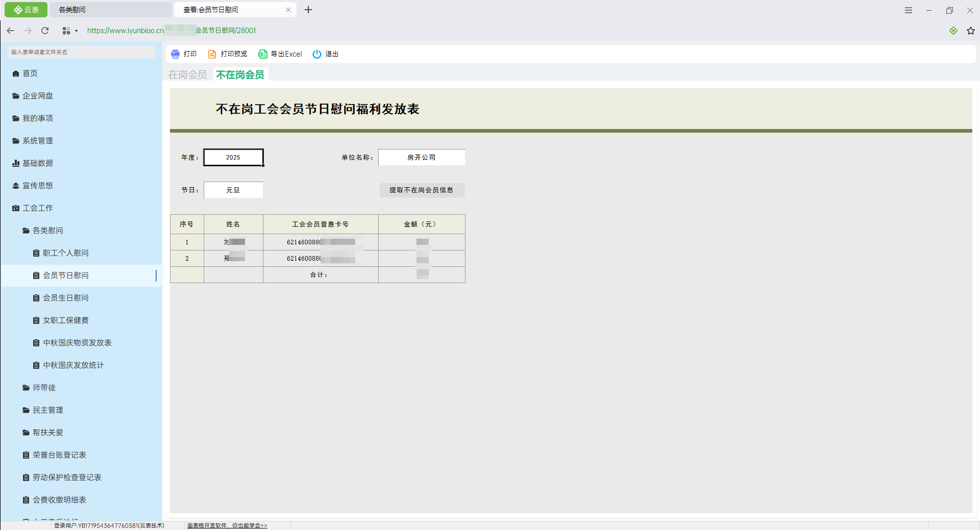Expand the 师带徒 folder
Viewport: 980px width, 530px height.
point(43,388)
